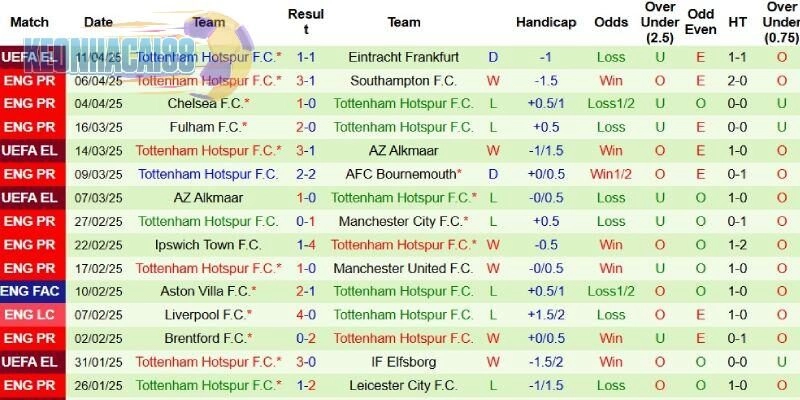Click the ENG LC competition label
This screenshot has height=400, width=800.
point(32,314)
